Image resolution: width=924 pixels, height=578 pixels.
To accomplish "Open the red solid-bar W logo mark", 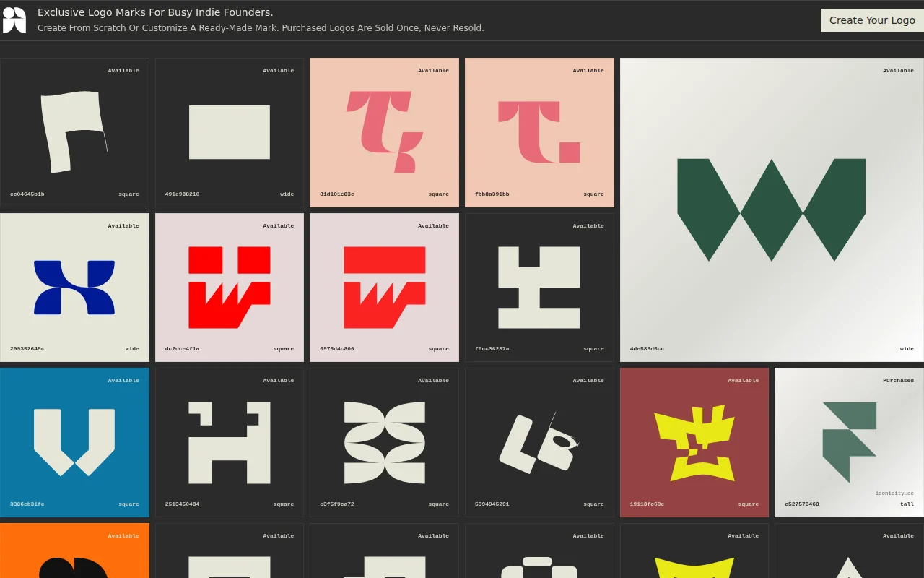I will pos(385,288).
